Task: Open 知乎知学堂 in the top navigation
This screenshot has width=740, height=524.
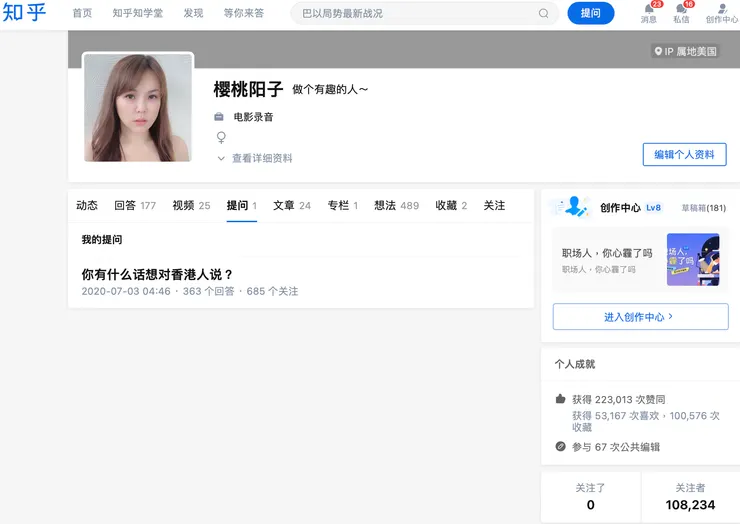Action: [x=138, y=13]
